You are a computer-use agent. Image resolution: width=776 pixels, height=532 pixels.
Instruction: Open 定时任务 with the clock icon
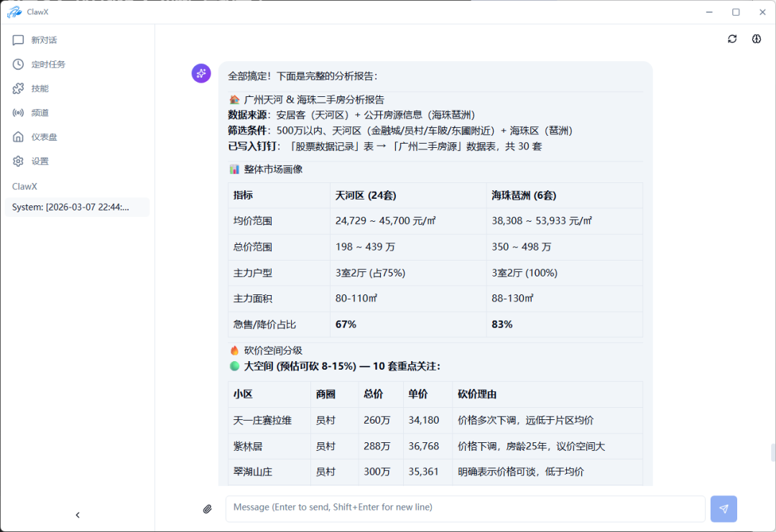(18, 64)
